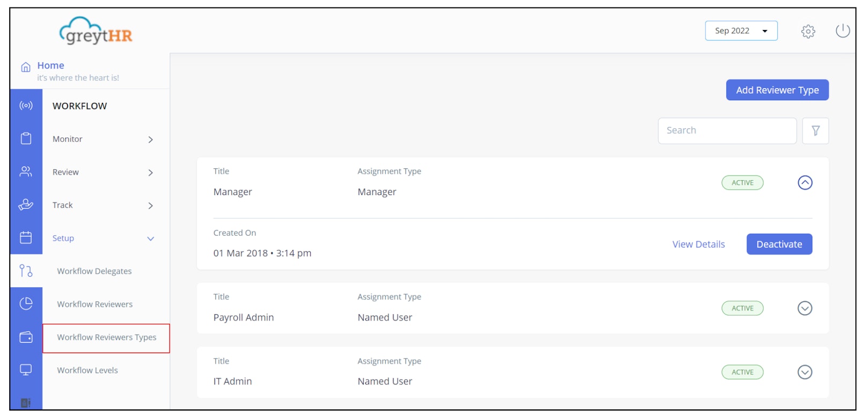Open the Workflow Levels menu item
The image size is (868, 417).
87,370
